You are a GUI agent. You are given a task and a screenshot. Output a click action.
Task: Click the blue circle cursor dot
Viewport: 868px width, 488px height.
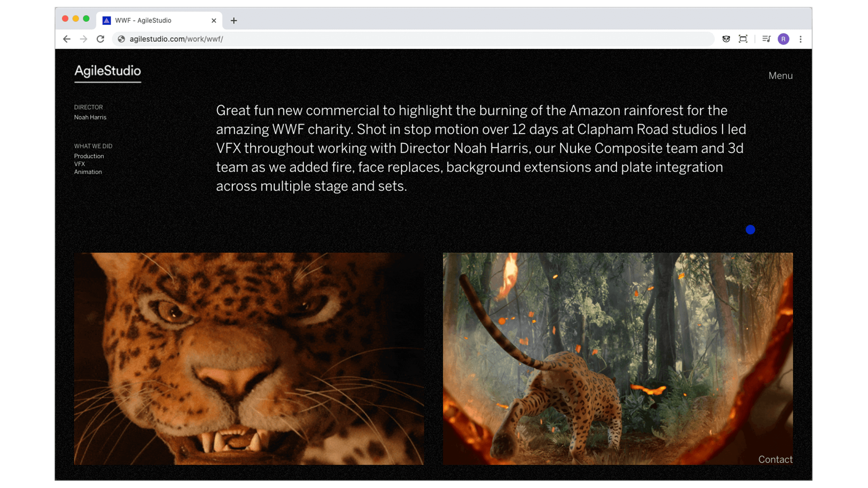[x=750, y=230]
